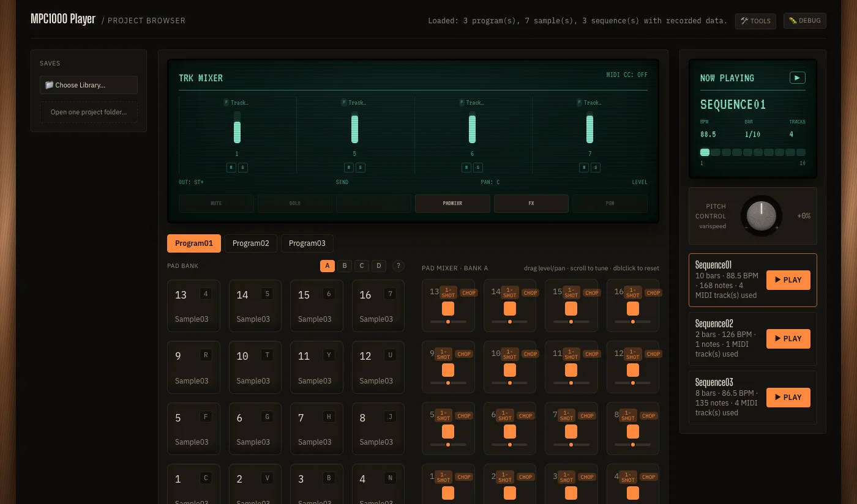This screenshot has height=504, width=857.
Task: Select pad bank B
Action: click(x=345, y=266)
